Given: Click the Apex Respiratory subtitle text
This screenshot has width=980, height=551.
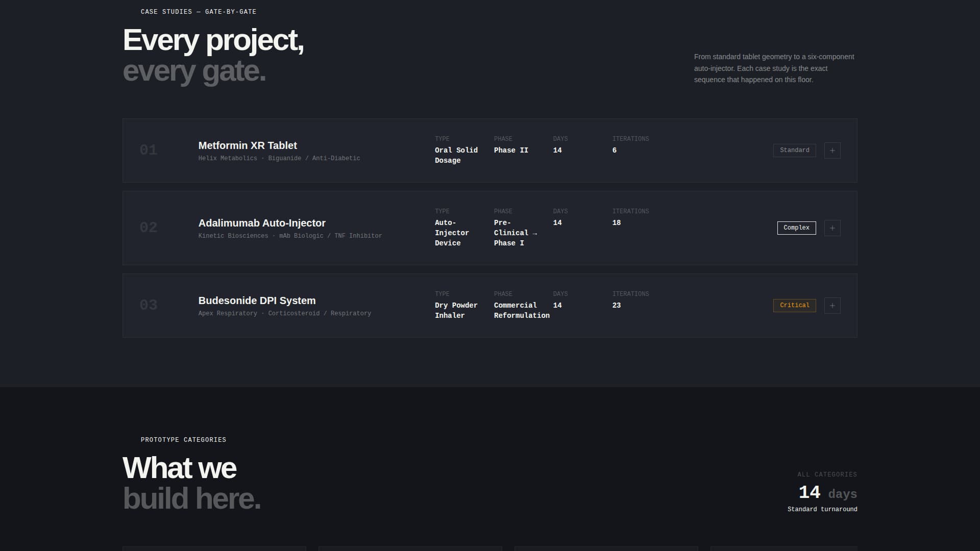Looking at the screenshot, I should 284,314.
